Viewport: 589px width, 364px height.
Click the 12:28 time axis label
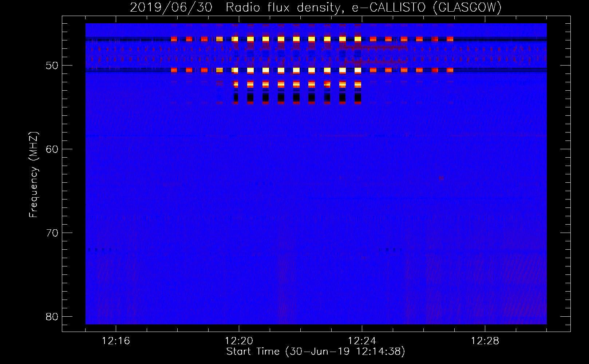tap(485, 341)
